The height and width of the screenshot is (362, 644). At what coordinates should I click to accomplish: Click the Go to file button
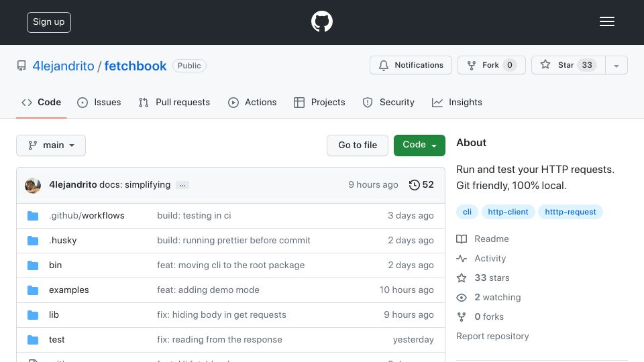click(358, 145)
